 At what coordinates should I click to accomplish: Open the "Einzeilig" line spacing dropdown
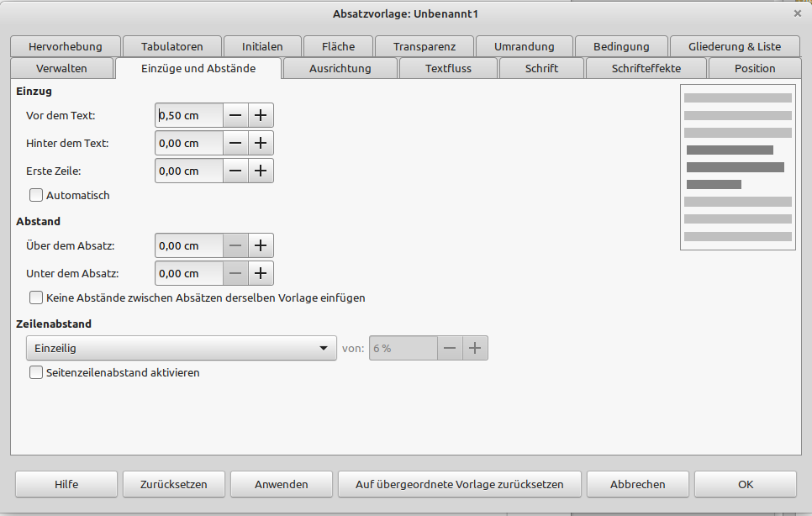181,347
